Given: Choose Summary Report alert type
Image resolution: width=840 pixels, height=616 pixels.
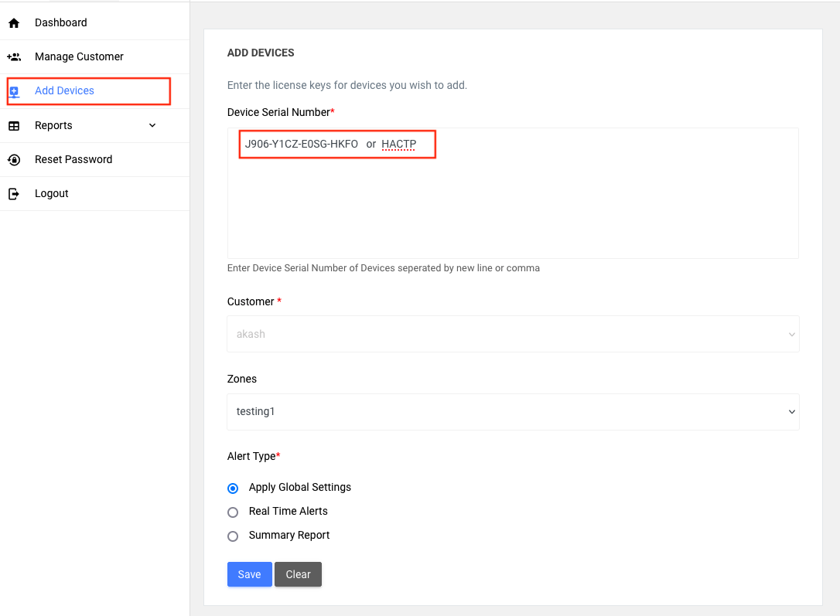Looking at the screenshot, I should 233,536.
